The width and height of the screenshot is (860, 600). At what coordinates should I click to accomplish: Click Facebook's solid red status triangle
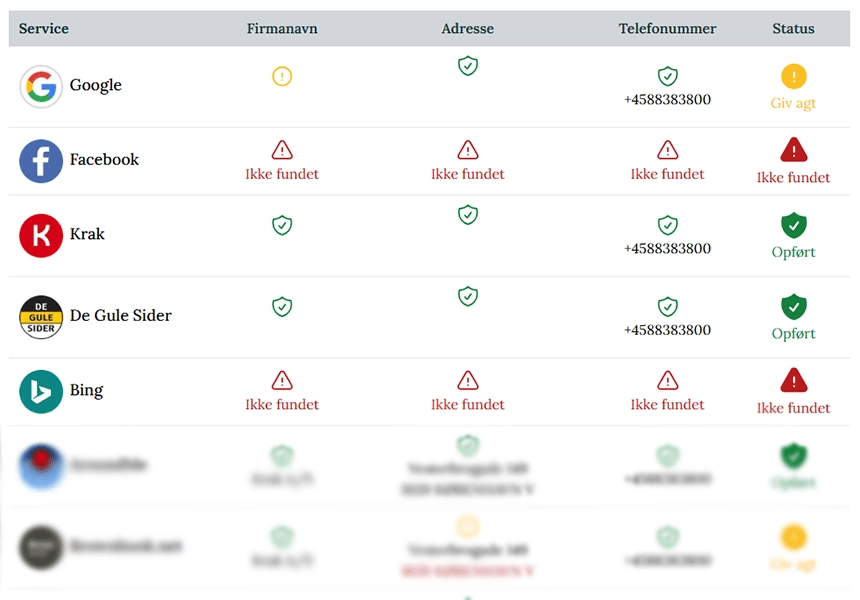(x=794, y=150)
